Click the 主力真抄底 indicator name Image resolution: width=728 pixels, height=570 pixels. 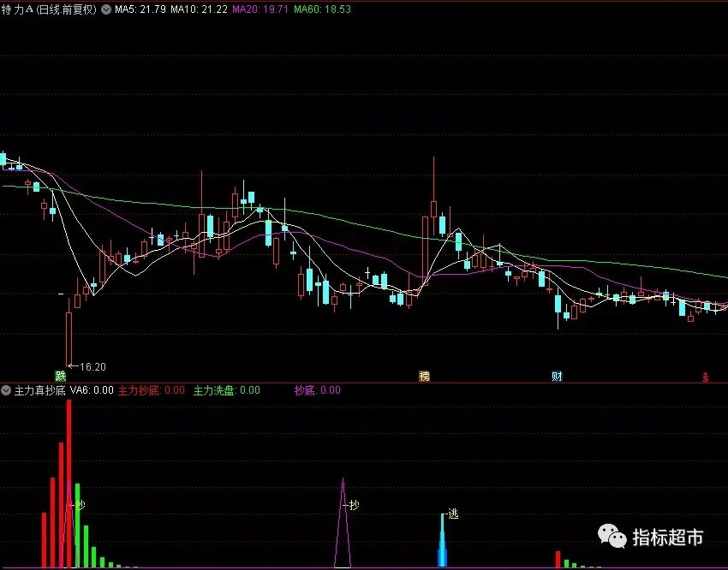point(40,390)
